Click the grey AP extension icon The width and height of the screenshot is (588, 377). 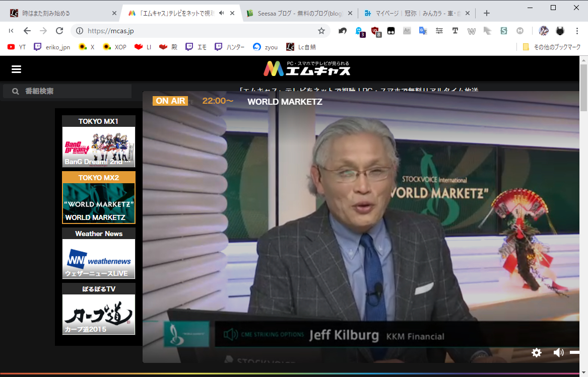coord(407,31)
